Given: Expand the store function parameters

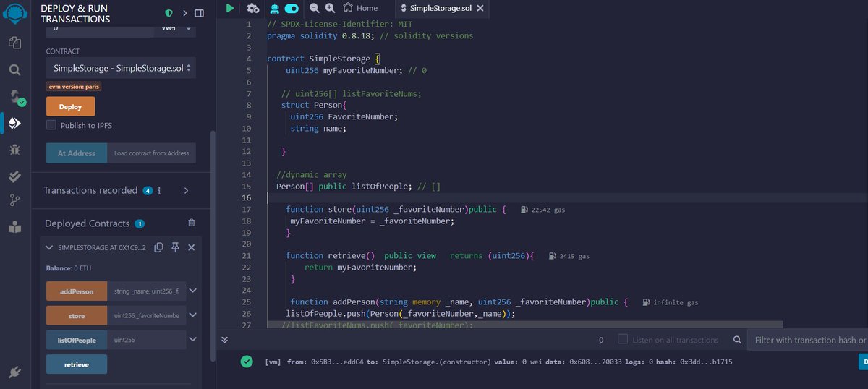Looking at the screenshot, I should [192, 316].
